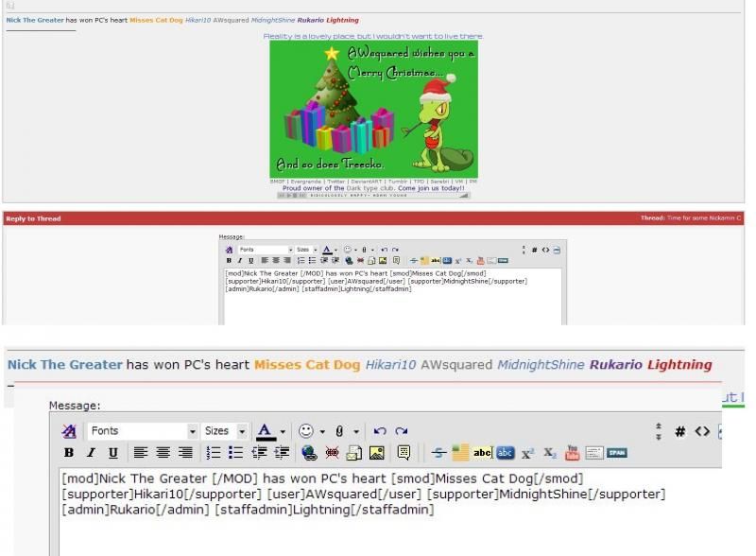Expand the text color arrow in enlarged editor
Viewport: 756px width, 556px height.
[x=283, y=431]
